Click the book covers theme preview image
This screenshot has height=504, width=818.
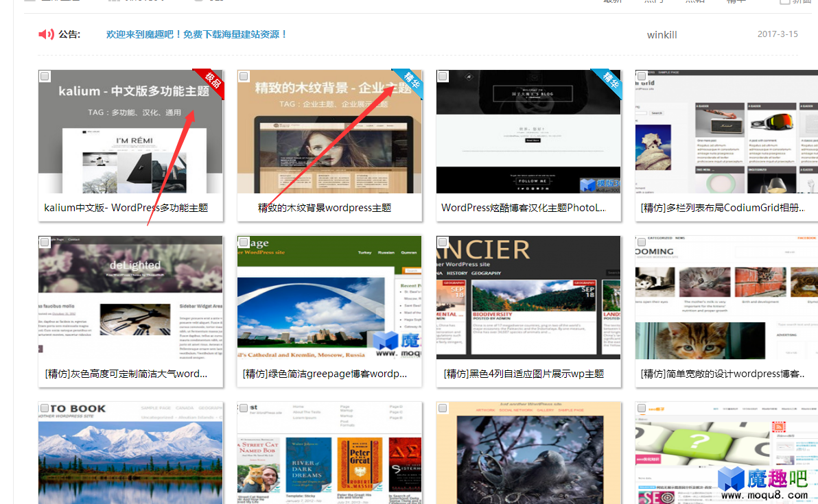coord(329,453)
